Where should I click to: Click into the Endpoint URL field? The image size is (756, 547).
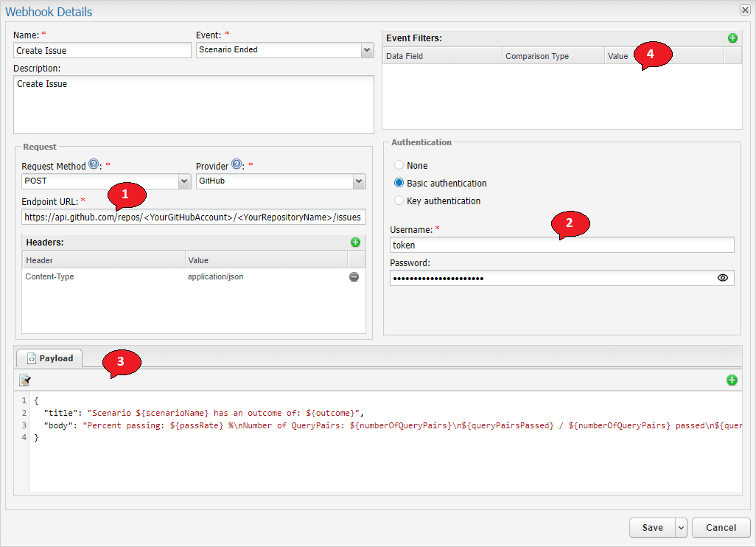click(x=193, y=217)
